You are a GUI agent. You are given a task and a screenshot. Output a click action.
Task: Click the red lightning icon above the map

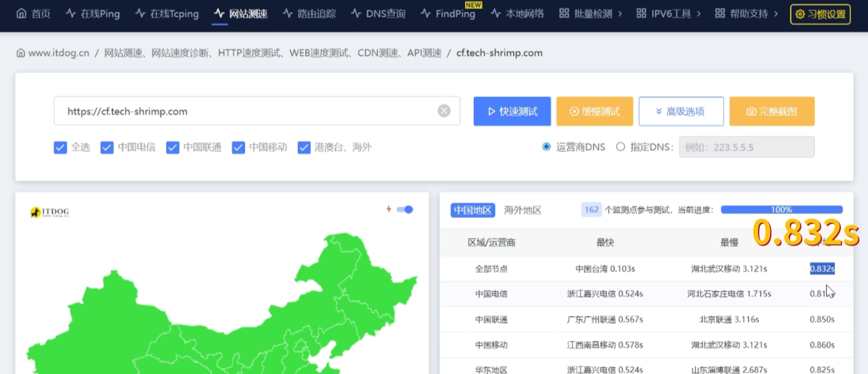point(389,209)
